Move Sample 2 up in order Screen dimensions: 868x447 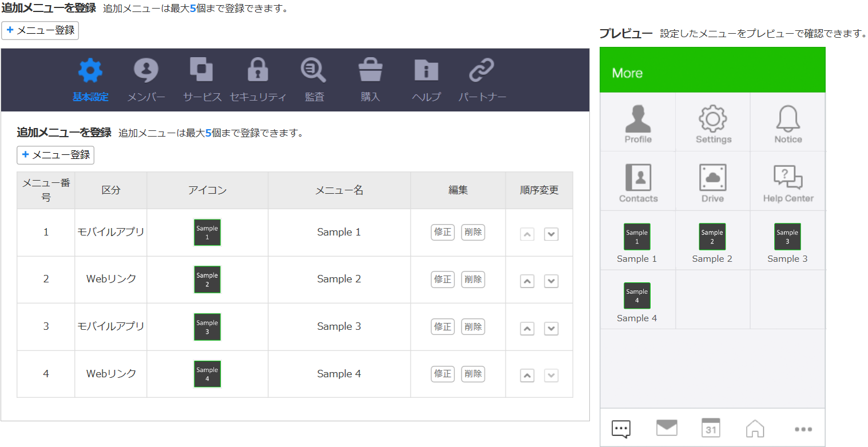click(527, 281)
